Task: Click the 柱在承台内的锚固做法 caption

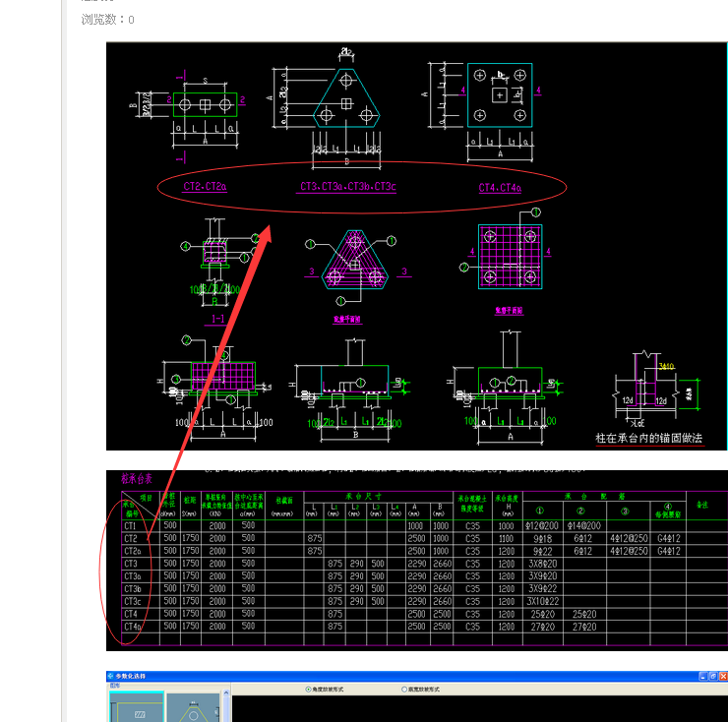Action: (649, 439)
